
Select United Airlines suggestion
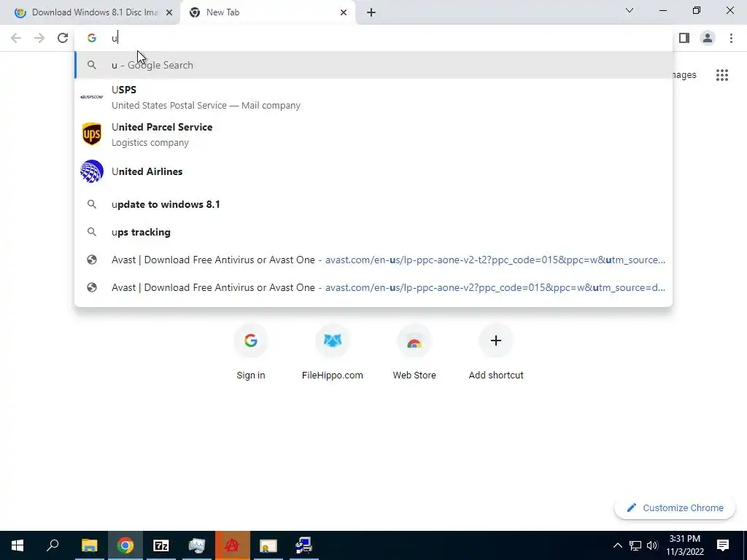[x=373, y=171]
